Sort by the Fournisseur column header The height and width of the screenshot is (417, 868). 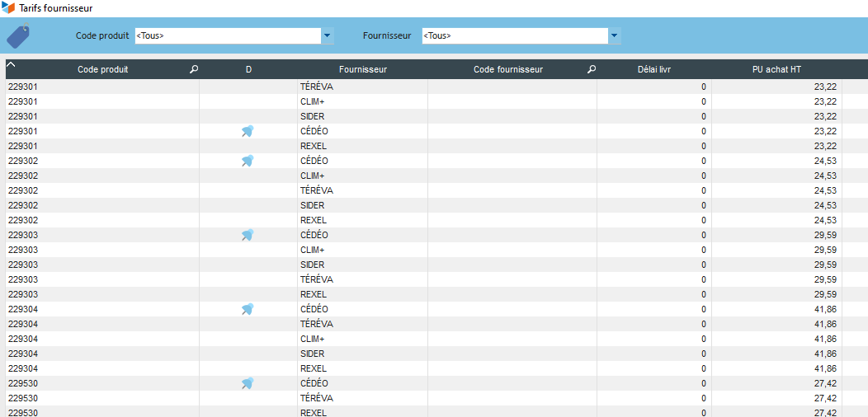(362, 70)
